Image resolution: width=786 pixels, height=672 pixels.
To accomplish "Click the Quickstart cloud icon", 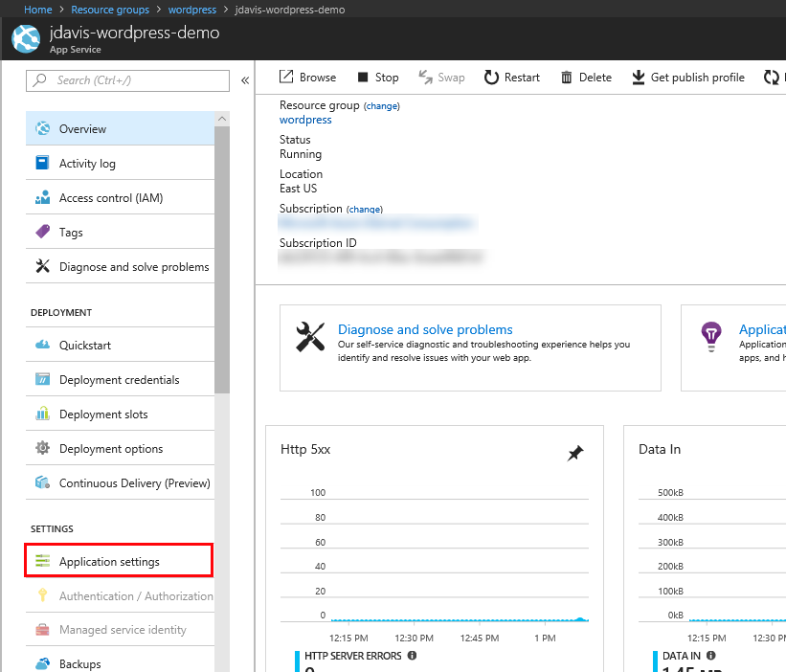I will coord(43,345).
